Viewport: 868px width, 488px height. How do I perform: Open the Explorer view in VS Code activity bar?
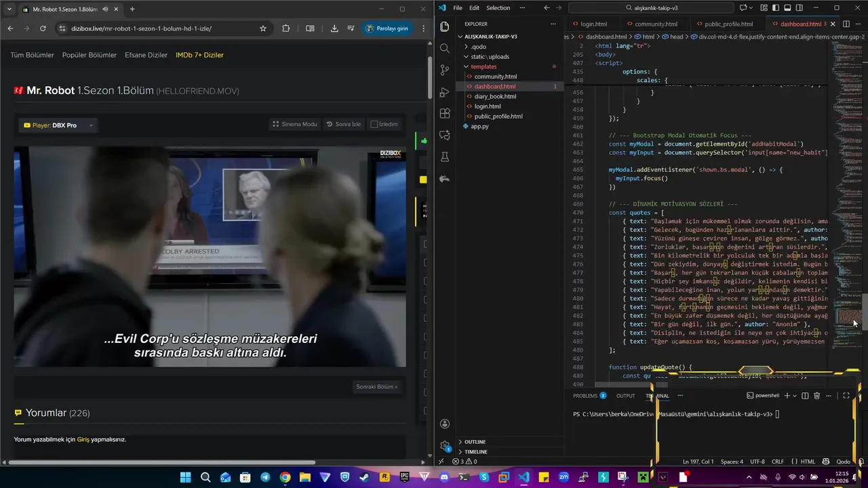tap(445, 26)
